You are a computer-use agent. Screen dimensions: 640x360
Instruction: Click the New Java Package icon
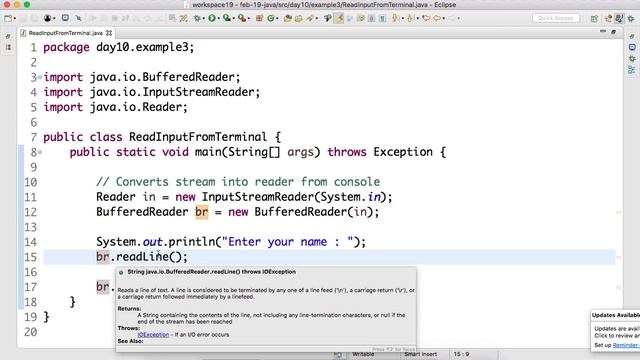pyautogui.click(x=259, y=18)
